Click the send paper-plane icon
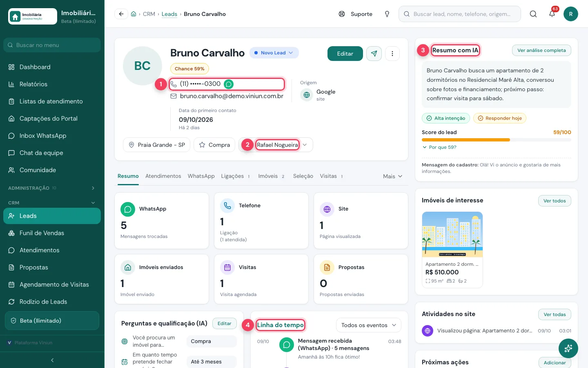Viewport: 588px width, 368px height. point(374,54)
